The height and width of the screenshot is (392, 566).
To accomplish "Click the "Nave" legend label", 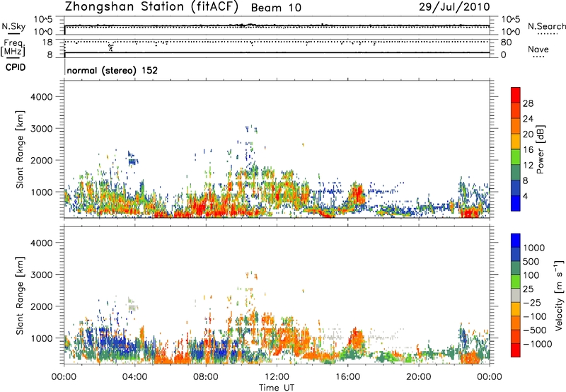I will point(538,49).
